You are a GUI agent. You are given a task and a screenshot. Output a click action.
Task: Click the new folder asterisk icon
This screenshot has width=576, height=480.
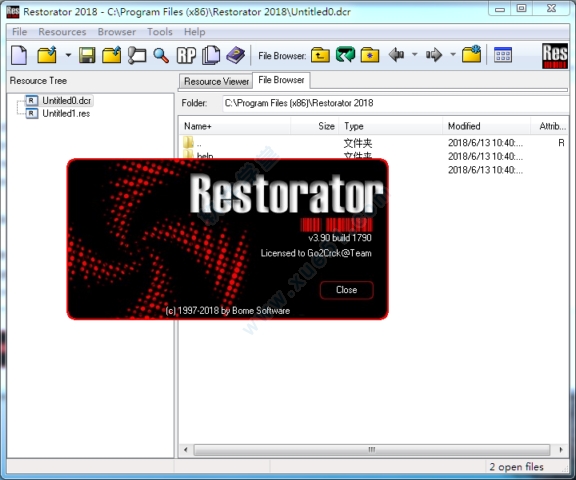tap(472, 54)
